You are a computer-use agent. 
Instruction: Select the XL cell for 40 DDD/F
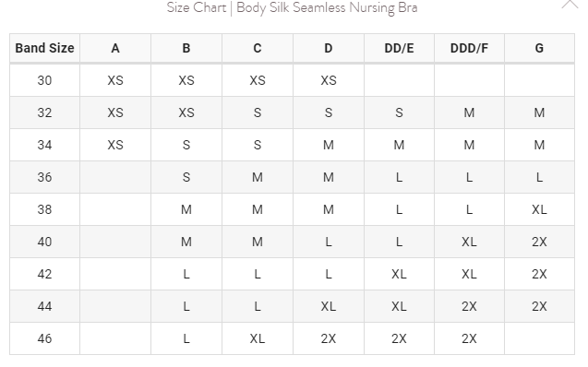click(469, 242)
